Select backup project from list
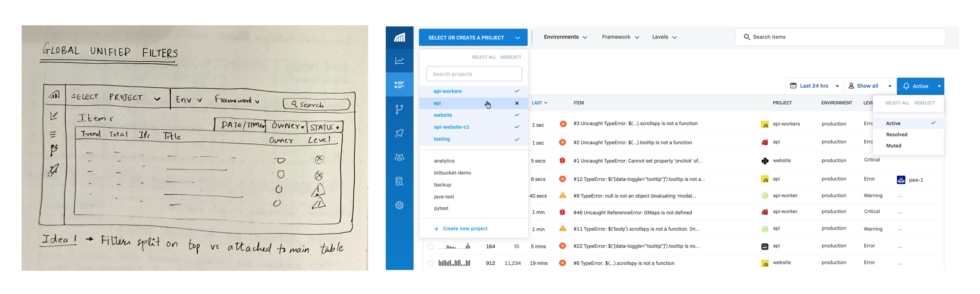This screenshot has width=980, height=294. [443, 185]
